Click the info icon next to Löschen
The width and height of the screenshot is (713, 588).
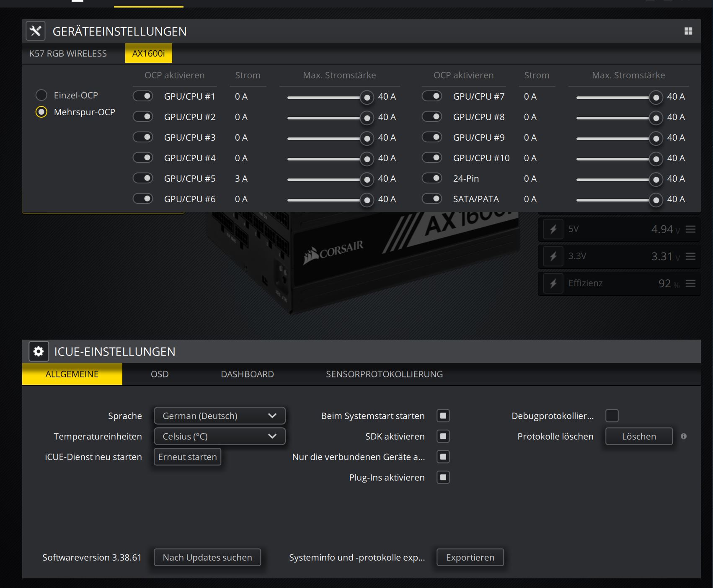click(684, 436)
